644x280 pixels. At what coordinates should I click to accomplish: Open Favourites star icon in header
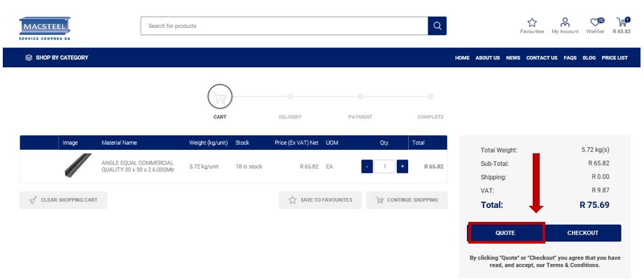[x=532, y=22]
